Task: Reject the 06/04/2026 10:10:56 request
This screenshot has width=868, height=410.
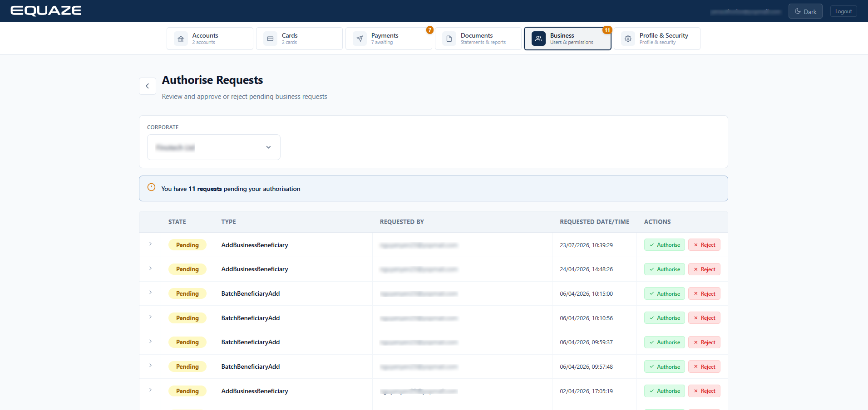Action: pos(704,318)
